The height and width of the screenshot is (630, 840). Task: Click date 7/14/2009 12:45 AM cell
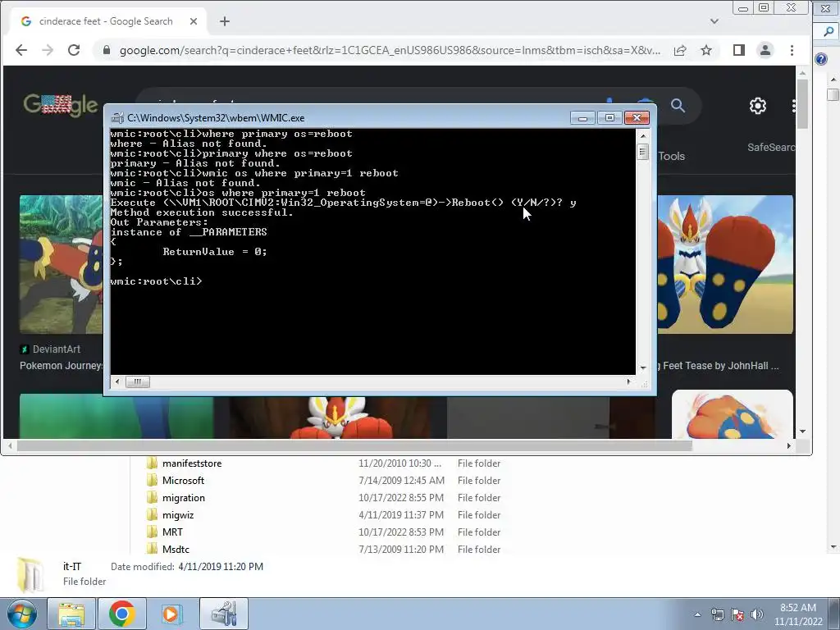pos(401,481)
